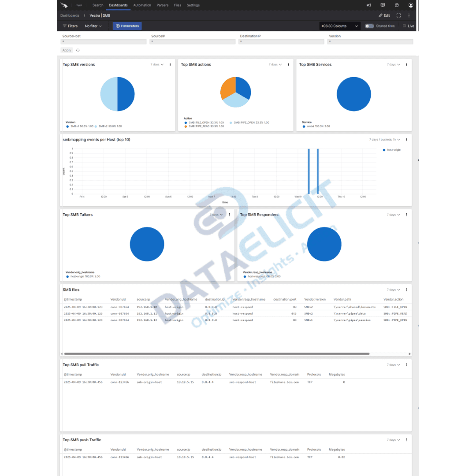Open the No filter dropdown
Screen dimensions: 476x476
click(x=93, y=26)
